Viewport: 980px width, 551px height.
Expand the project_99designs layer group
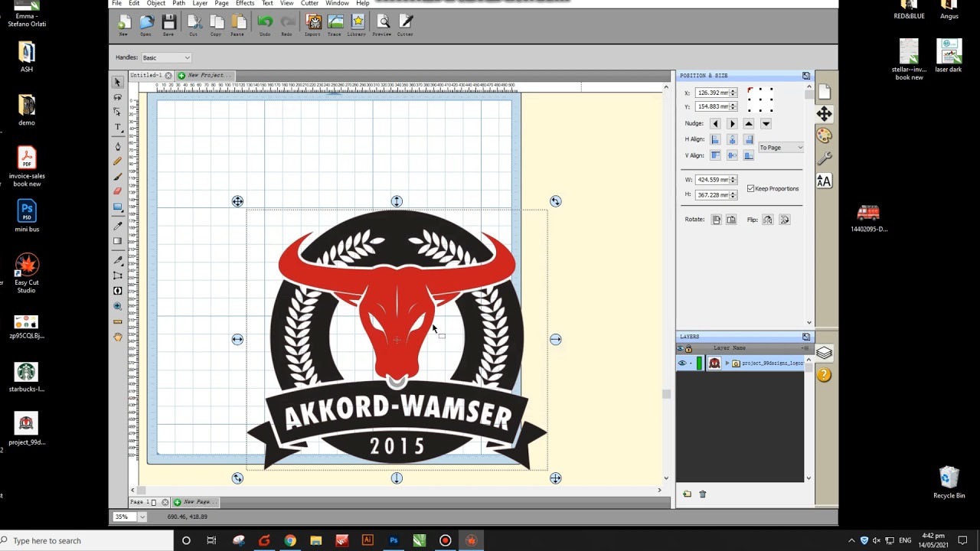point(727,364)
